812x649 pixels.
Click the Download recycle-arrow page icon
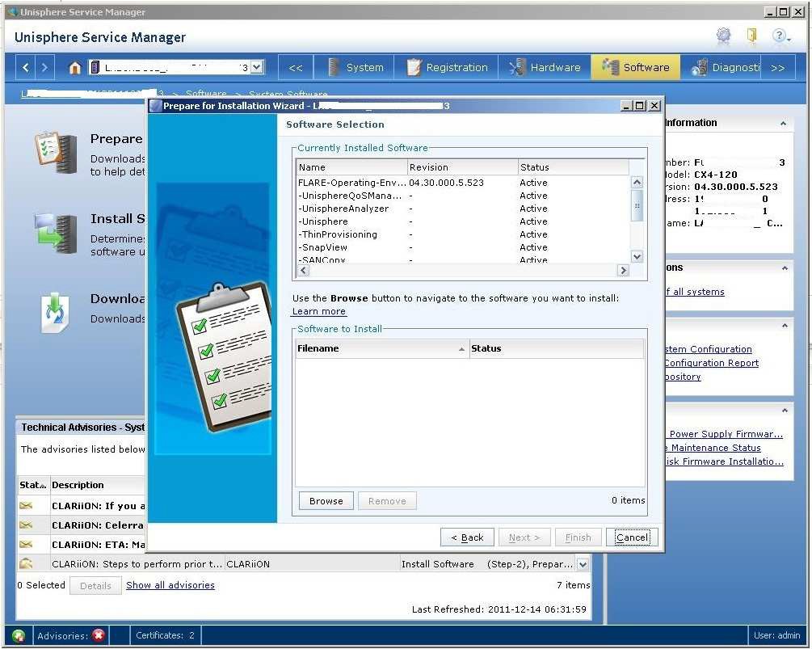[55, 312]
